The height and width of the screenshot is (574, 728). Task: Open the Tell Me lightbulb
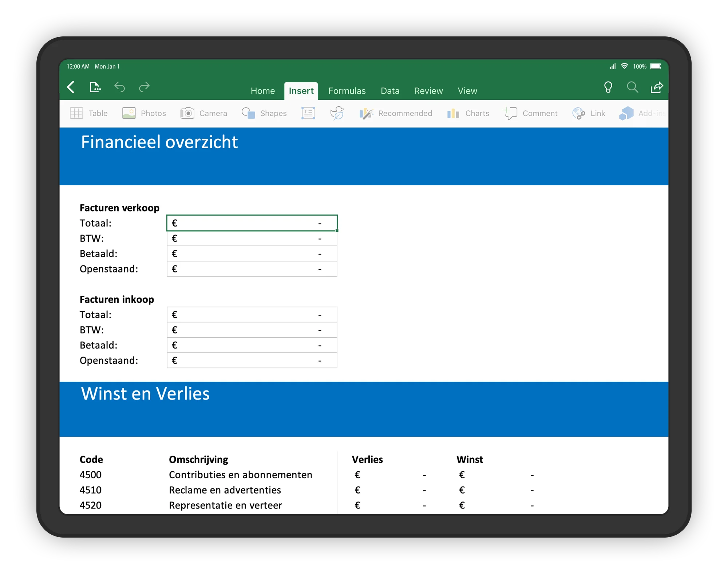pos(608,87)
